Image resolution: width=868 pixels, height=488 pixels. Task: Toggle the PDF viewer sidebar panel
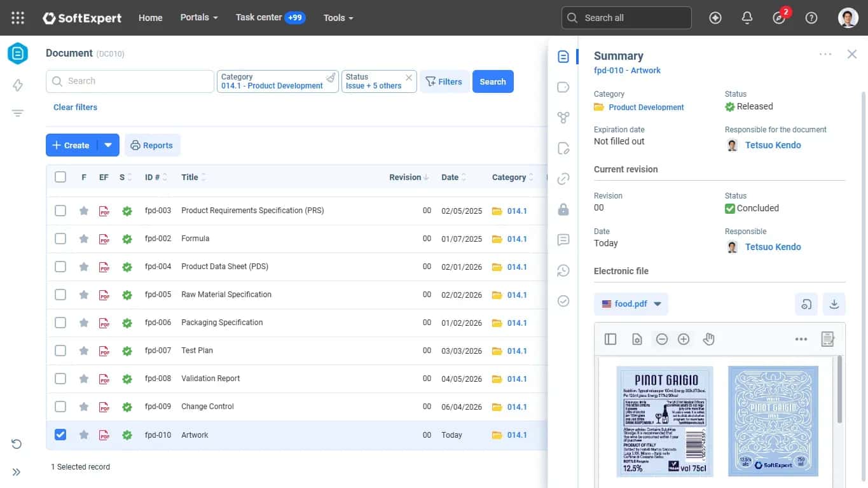click(610, 339)
